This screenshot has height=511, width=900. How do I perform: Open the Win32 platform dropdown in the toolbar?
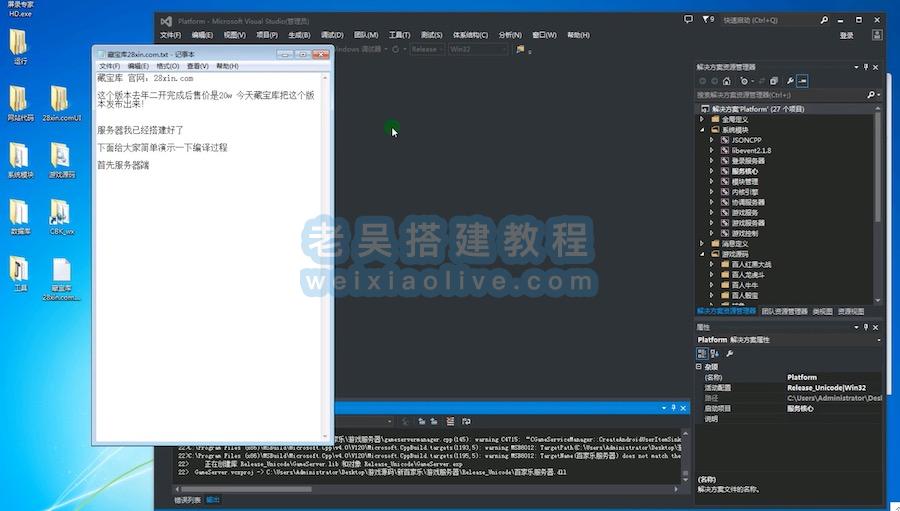pyautogui.click(x=478, y=49)
